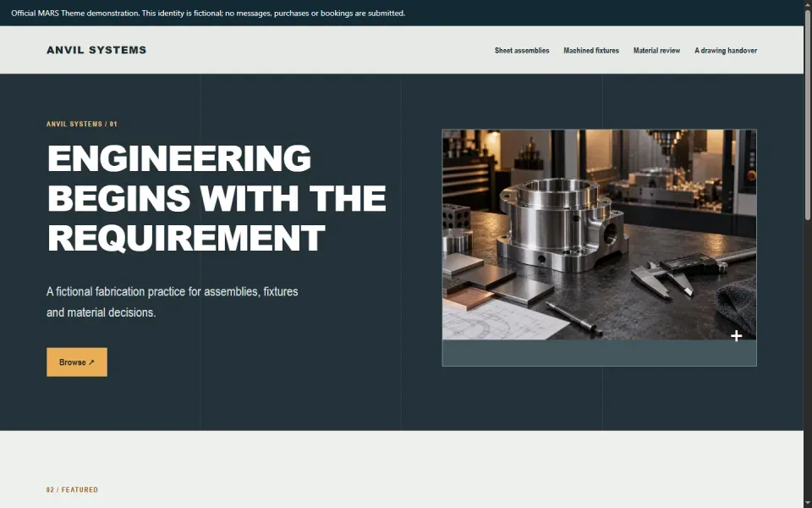Click the scrollbar down arrow
812x508 pixels.
coord(807,503)
